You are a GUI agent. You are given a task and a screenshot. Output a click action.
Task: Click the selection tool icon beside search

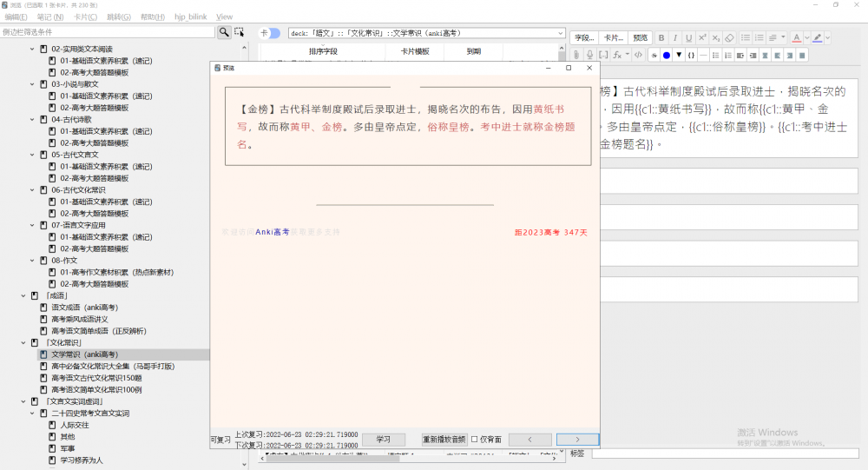click(x=240, y=32)
